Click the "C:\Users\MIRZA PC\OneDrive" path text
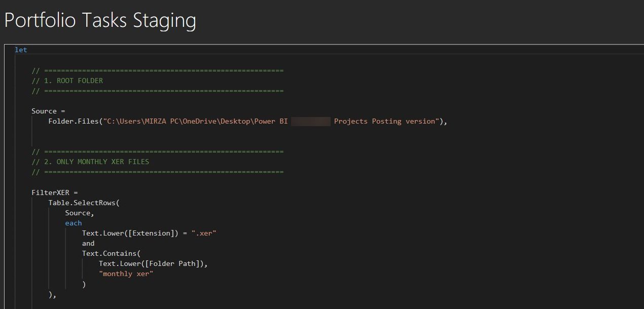The height and width of the screenshot is (309, 644). click(x=162, y=121)
